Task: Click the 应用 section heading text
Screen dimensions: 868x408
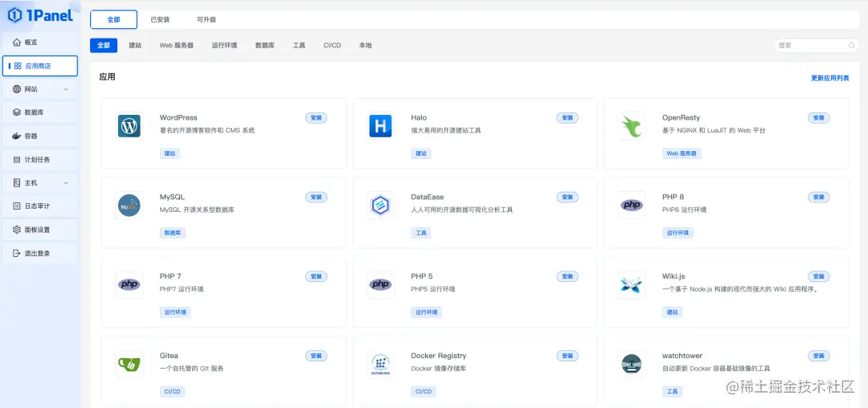Action: [x=108, y=77]
